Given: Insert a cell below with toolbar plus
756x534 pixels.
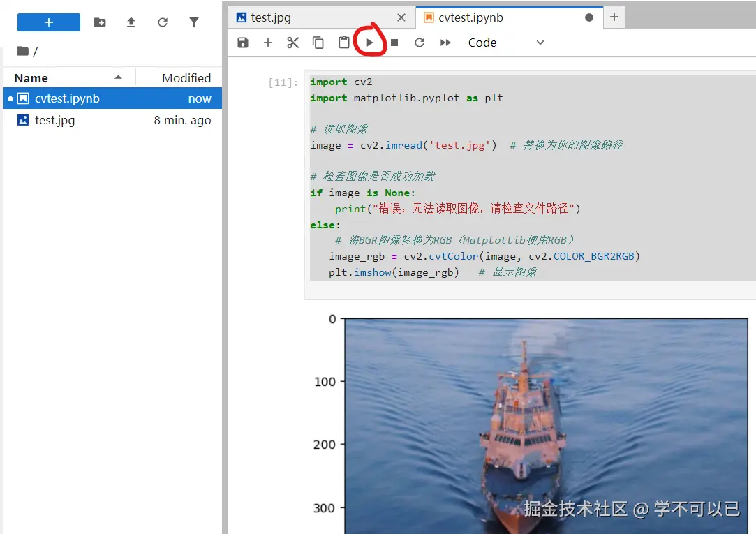Looking at the screenshot, I should coord(268,43).
